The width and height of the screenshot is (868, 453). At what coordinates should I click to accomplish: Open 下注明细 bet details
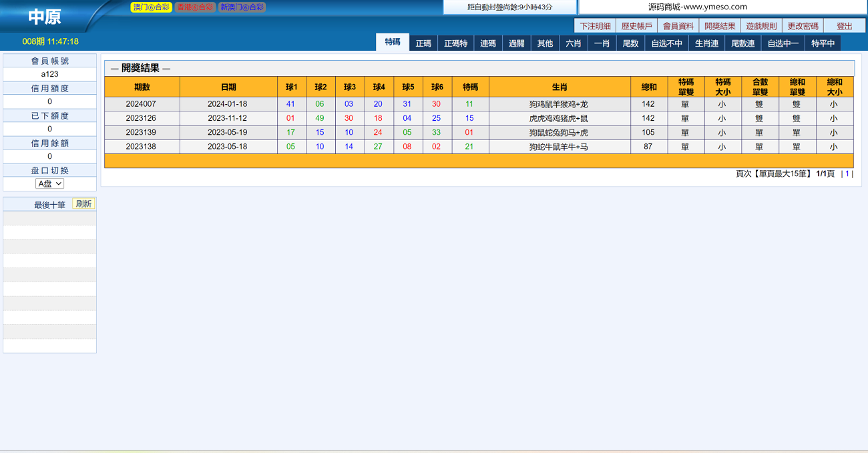[595, 26]
